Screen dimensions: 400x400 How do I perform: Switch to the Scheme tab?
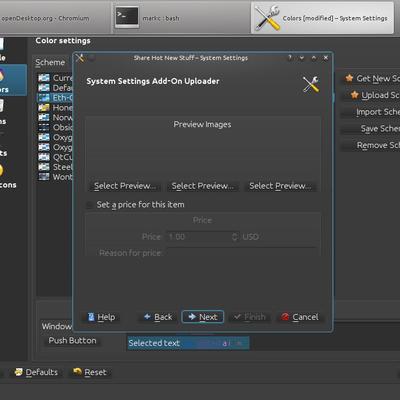click(50, 62)
